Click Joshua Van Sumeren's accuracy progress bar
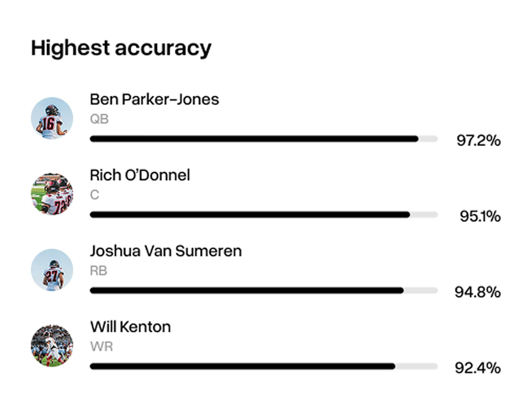 [264, 291]
